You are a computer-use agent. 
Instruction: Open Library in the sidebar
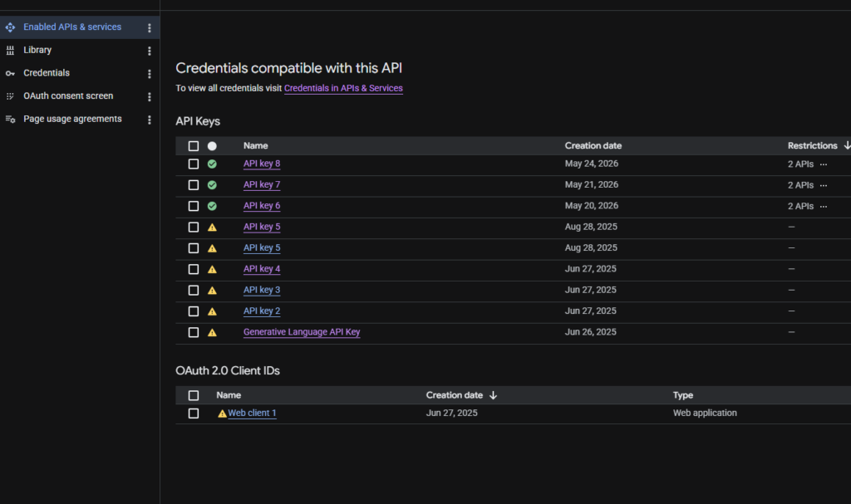[37, 50]
